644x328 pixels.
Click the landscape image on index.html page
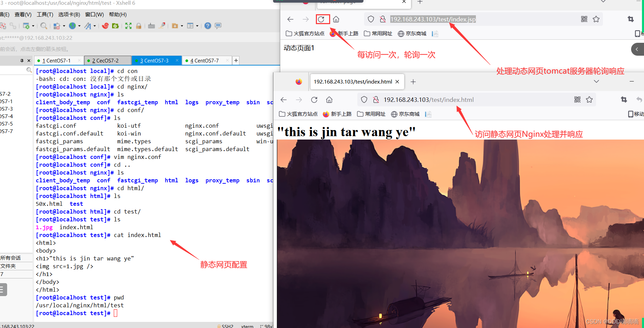tap(460, 234)
